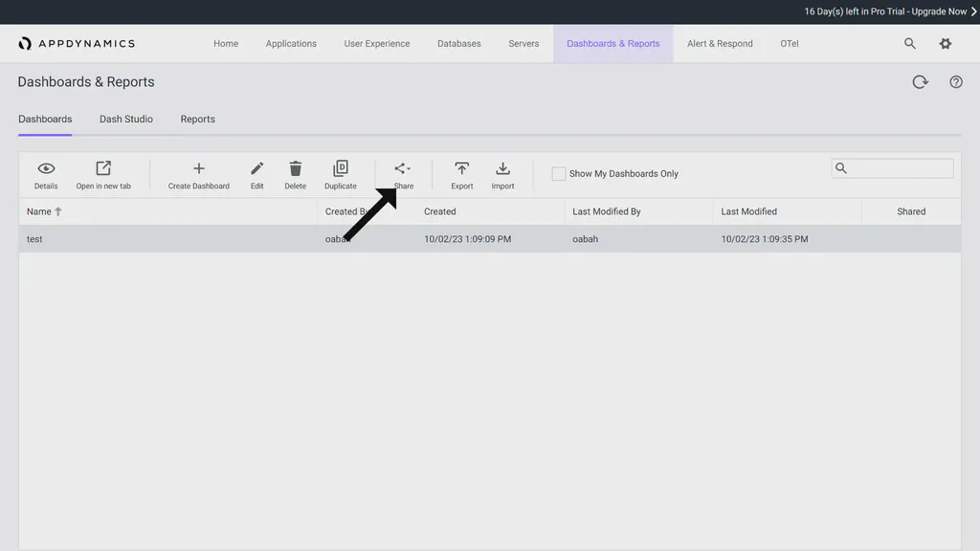Screen dimensions: 980x551
Task: Select the Details eye icon
Action: (x=45, y=174)
